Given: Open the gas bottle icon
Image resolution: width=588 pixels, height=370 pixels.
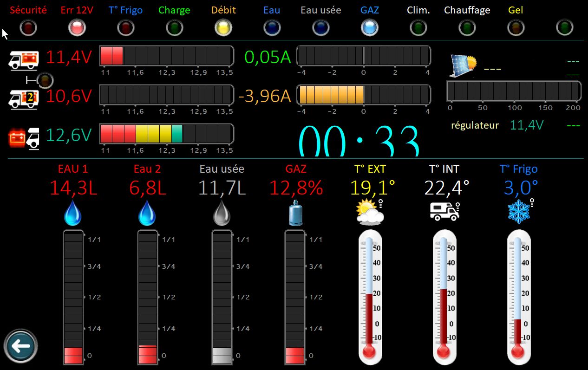Looking at the screenshot, I should [x=295, y=213].
